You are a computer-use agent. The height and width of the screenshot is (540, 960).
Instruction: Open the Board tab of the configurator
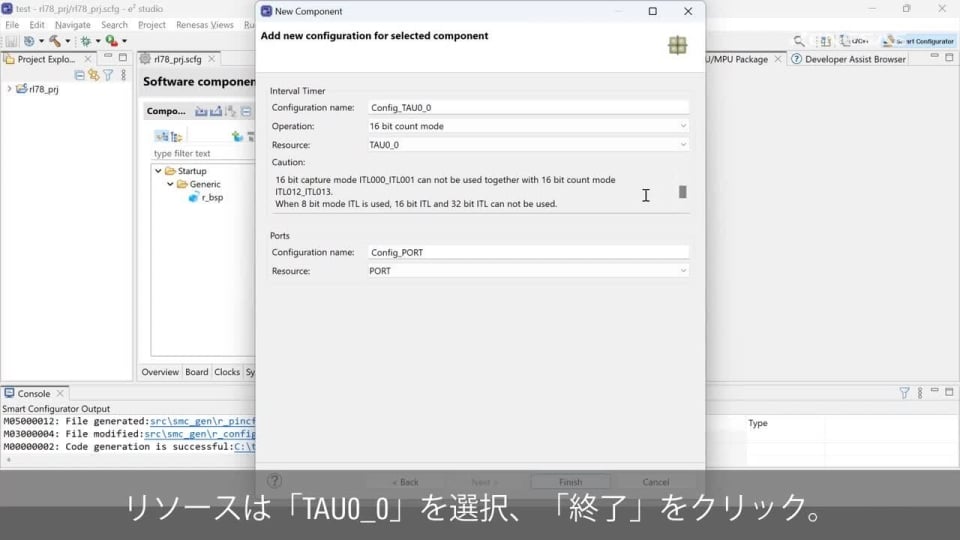[x=197, y=372]
